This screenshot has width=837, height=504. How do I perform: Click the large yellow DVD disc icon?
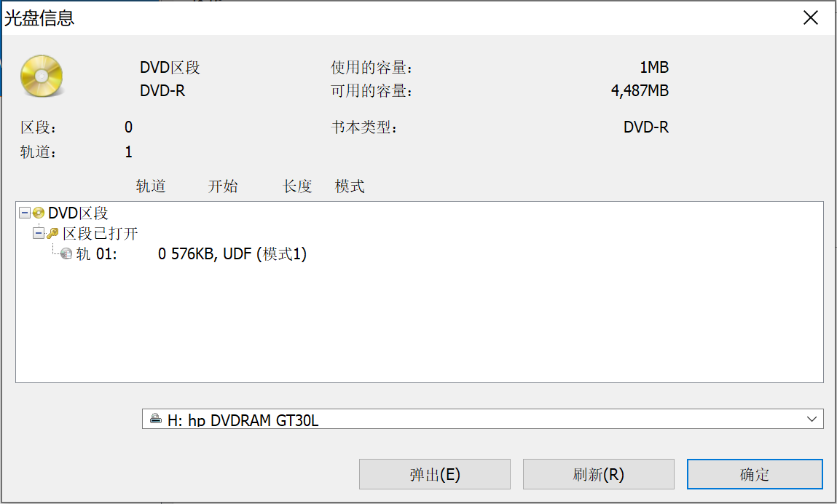[x=42, y=76]
